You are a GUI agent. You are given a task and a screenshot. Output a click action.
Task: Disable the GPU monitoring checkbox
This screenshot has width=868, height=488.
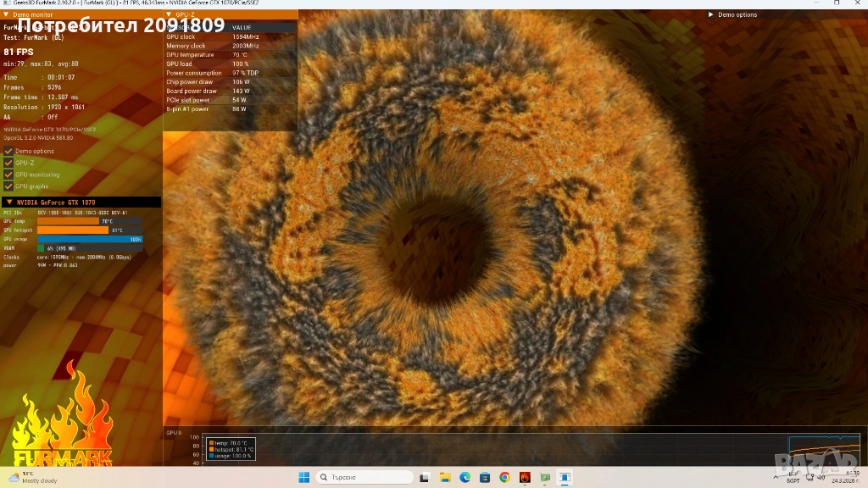pyautogui.click(x=8, y=175)
